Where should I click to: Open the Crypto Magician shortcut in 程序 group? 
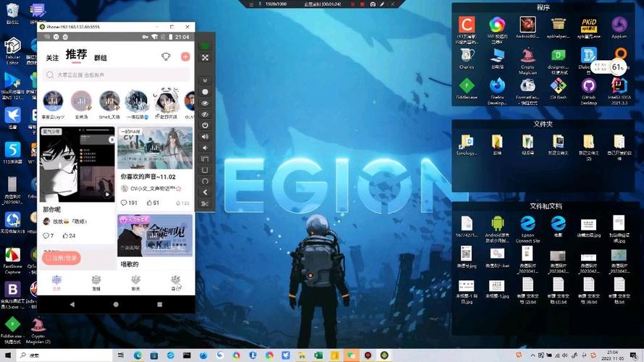point(528,61)
